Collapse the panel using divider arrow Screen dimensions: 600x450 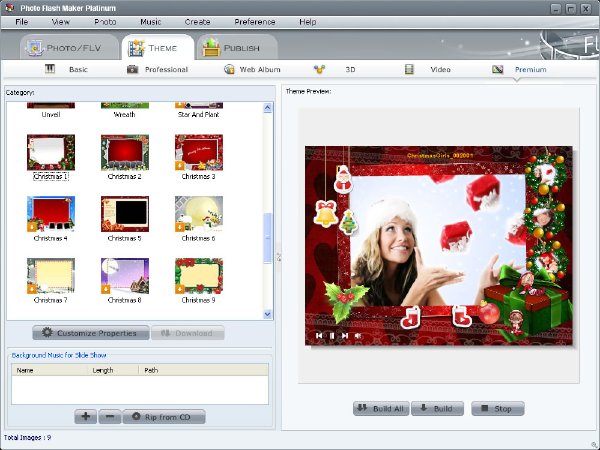pos(279,258)
